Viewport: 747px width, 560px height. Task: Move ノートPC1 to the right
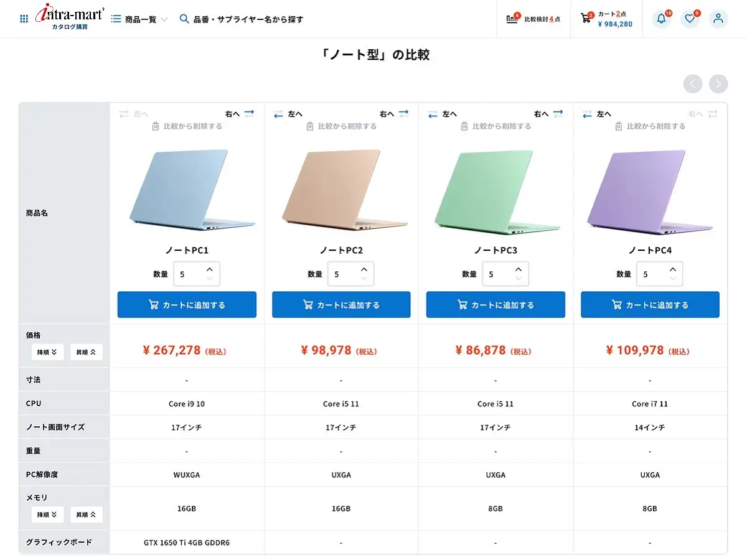[240, 114]
